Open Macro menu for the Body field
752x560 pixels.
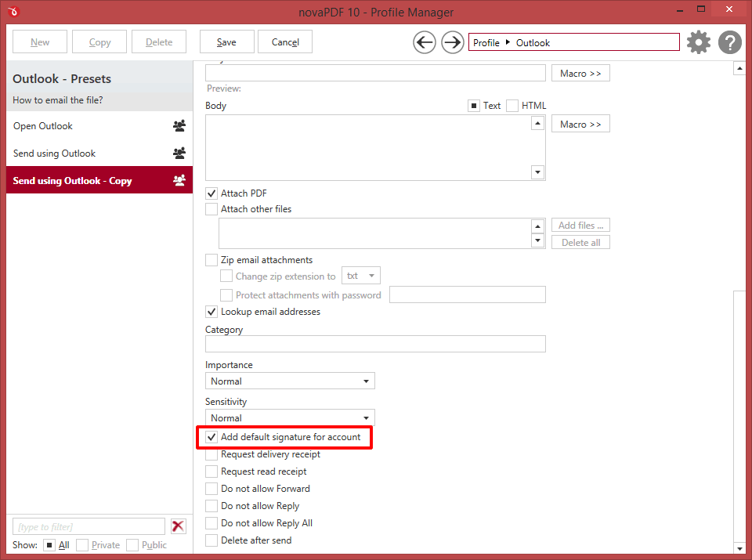580,125
